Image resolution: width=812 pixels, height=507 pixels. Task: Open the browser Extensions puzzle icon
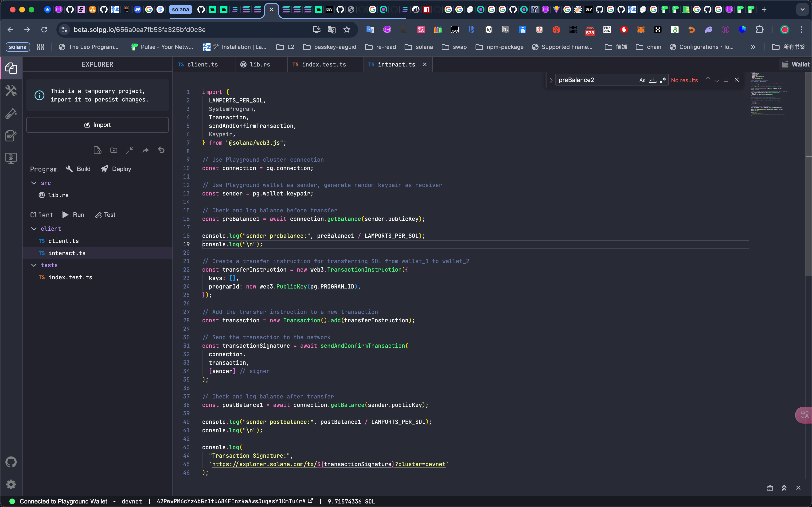pos(760,30)
